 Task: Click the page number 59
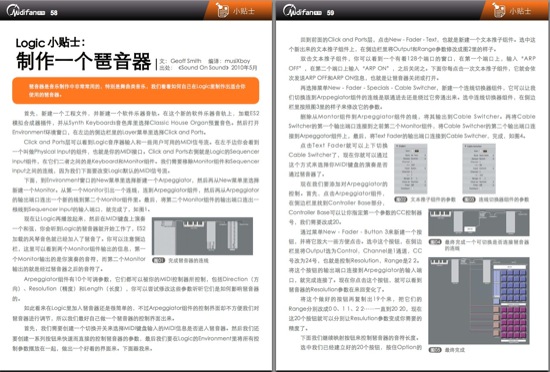(x=330, y=13)
